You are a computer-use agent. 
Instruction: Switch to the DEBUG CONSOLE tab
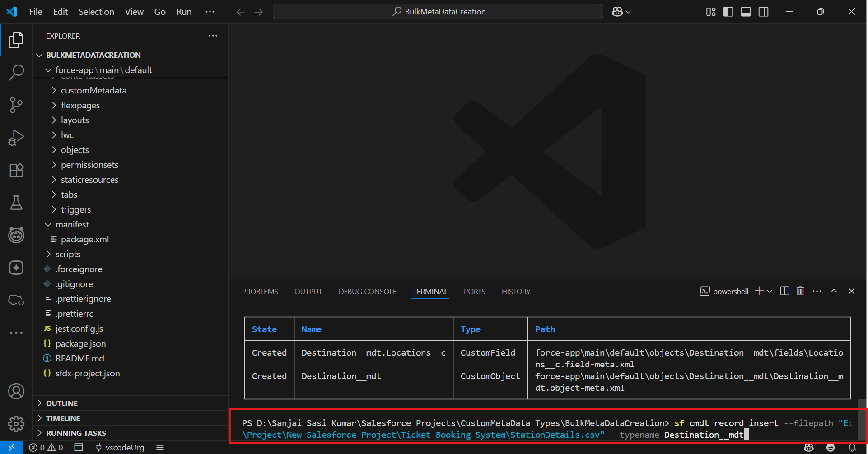click(367, 292)
